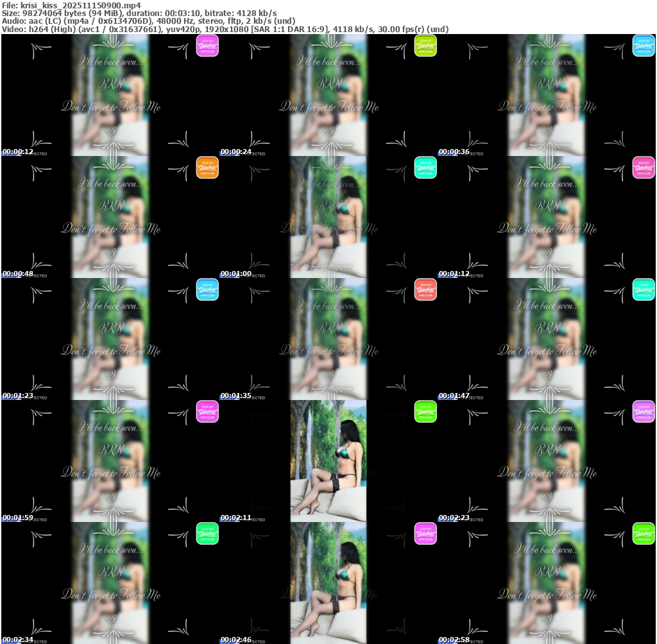The width and height of the screenshot is (657, 644).
Task: Open the thumbnail frame stamped 00:01:00
Action: point(328,217)
